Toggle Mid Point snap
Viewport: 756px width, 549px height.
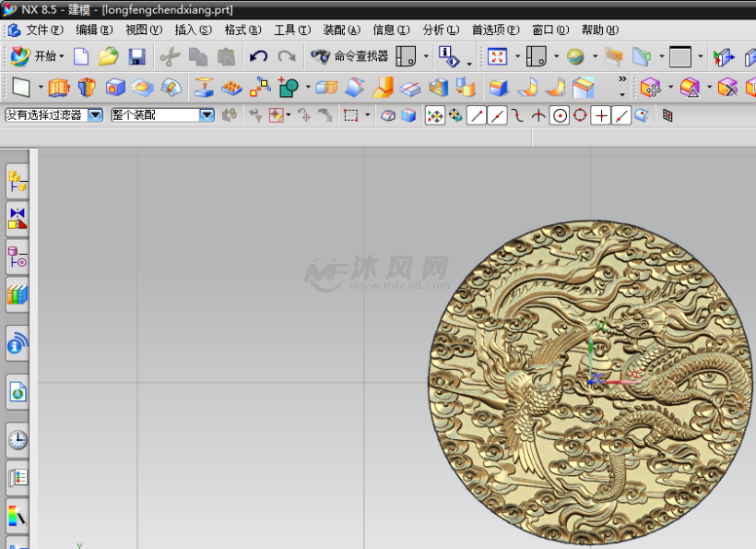497,115
